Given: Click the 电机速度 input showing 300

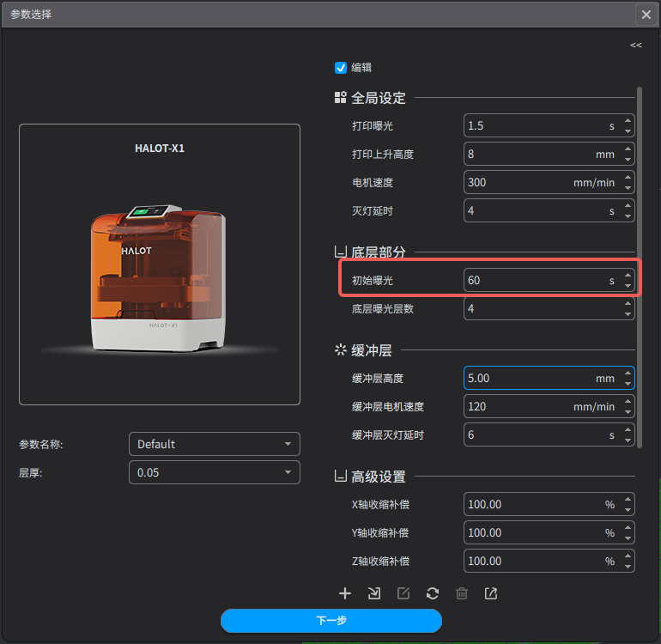Looking at the screenshot, I should (x=549, y=182).
